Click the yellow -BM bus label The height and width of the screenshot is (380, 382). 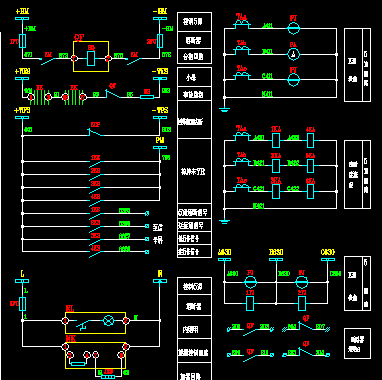coord(160,11)
